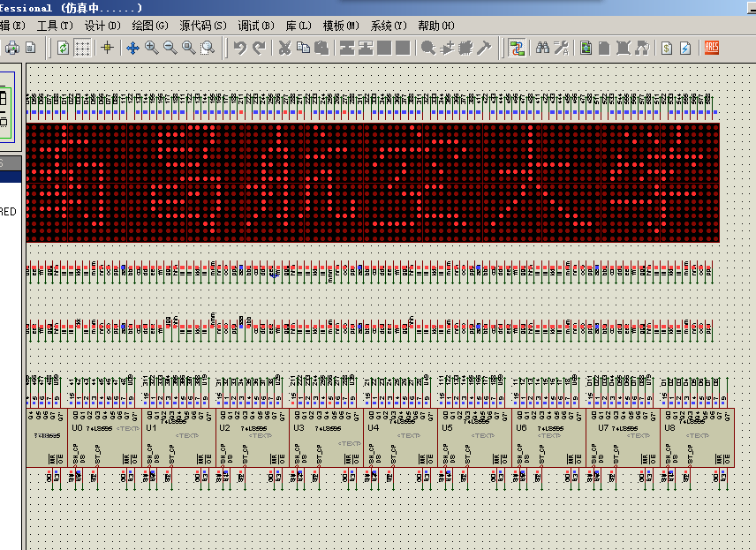Click the blue pan/center view icon
The image size is (756, 550).
pyautogui.click(x=132, y=48)
